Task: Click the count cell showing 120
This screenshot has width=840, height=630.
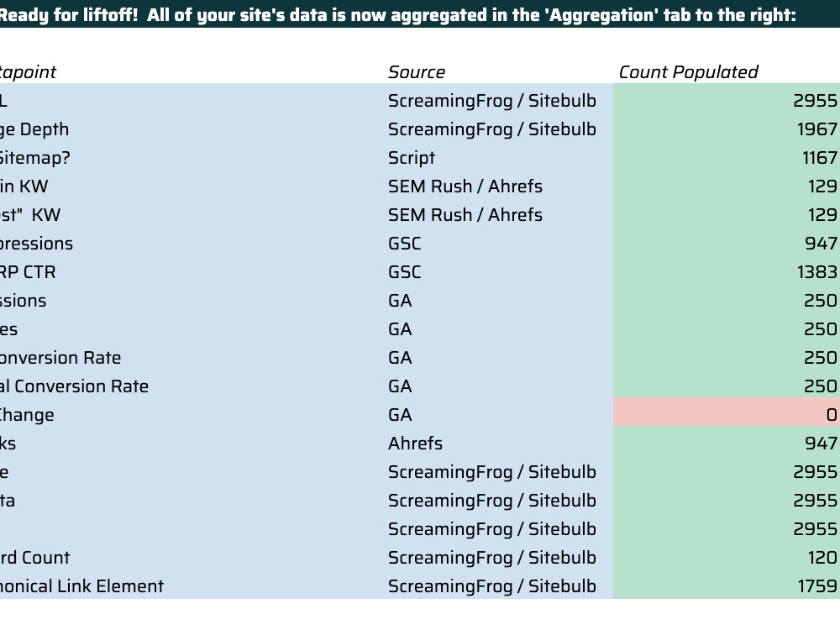Action: (x=727, y=557)
